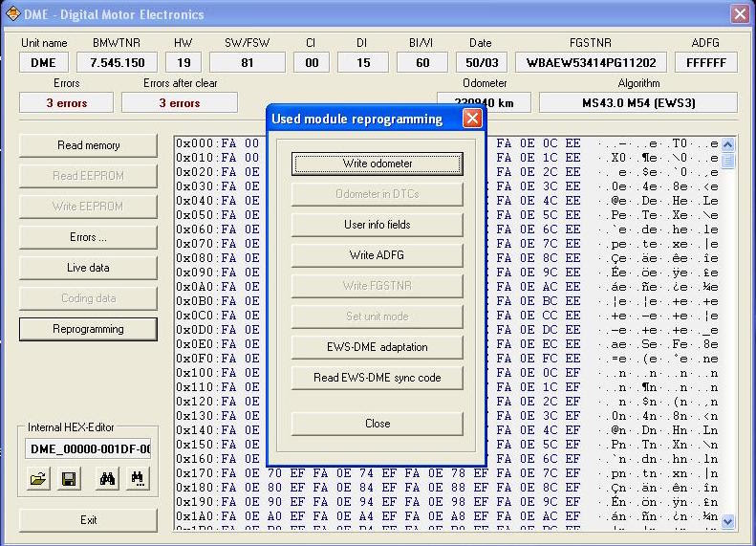Close the DME main window
This screenshot has width=756, height=546.
740,13
